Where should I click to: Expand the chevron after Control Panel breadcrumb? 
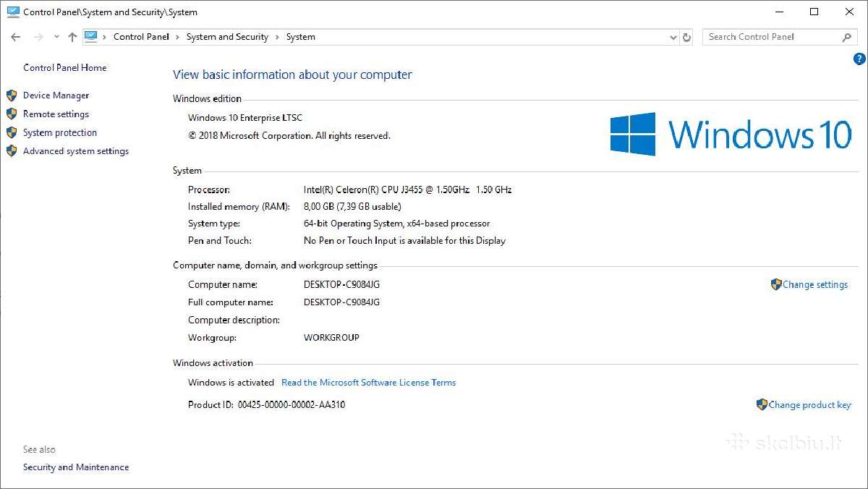(x=177, y=37)
